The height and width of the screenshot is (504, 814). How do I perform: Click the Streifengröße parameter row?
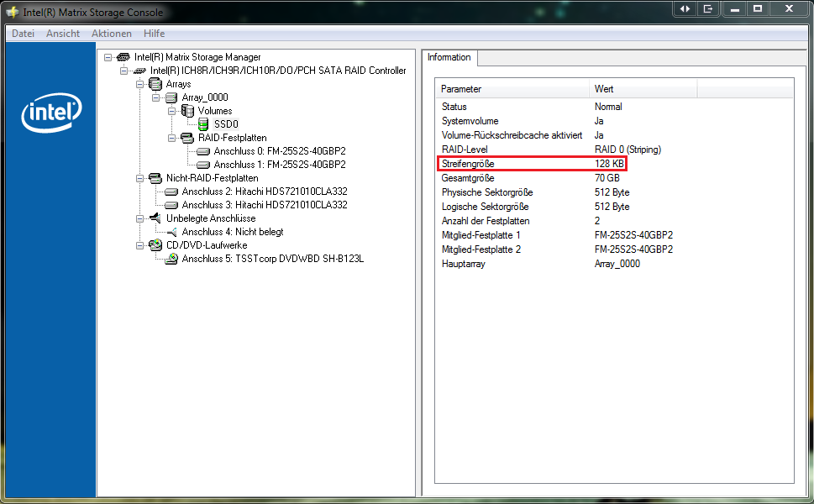click(x=614, y=164)
